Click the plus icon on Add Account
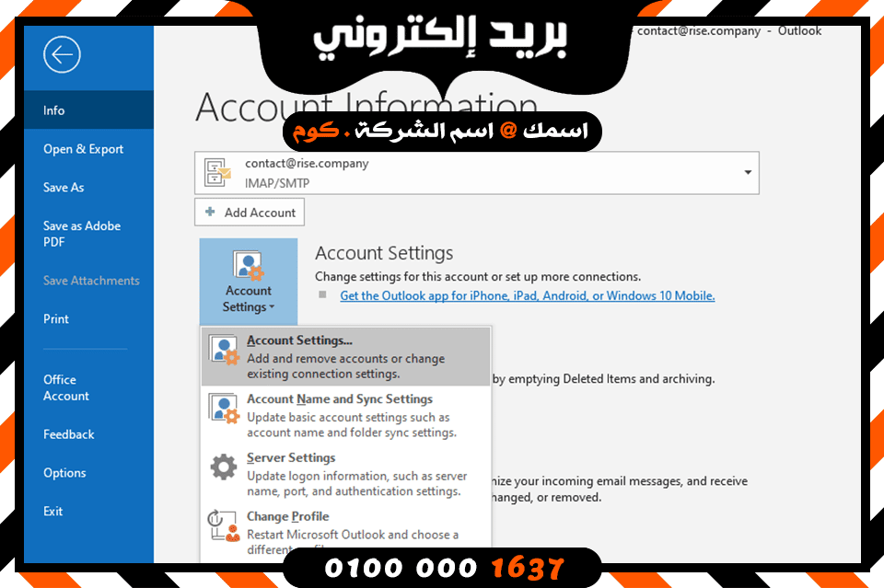 tap(210, 212)
